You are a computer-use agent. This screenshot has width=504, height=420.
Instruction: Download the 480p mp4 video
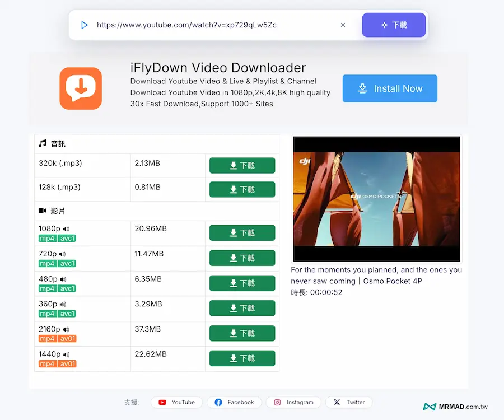point(242,283)
